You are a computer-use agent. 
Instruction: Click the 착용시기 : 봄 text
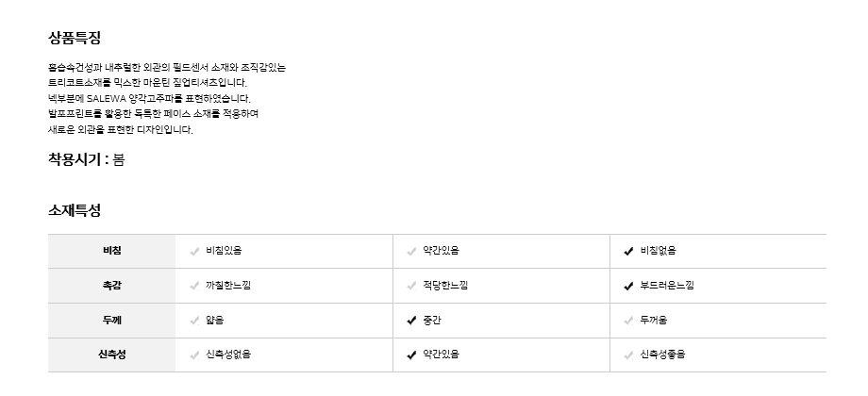tap(86, 159)
